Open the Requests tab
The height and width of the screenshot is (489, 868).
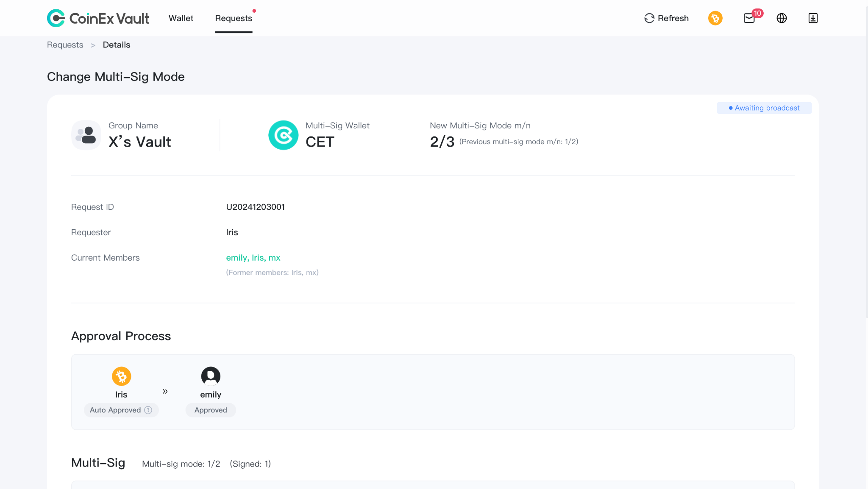click(x=234, y=18)
